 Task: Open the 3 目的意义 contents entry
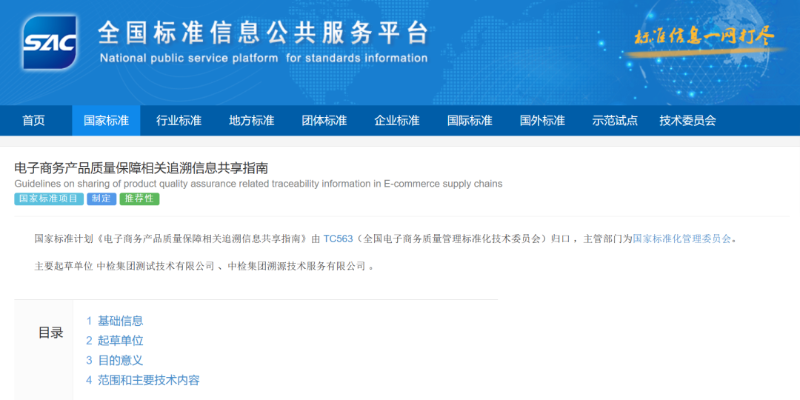(114, 360)
